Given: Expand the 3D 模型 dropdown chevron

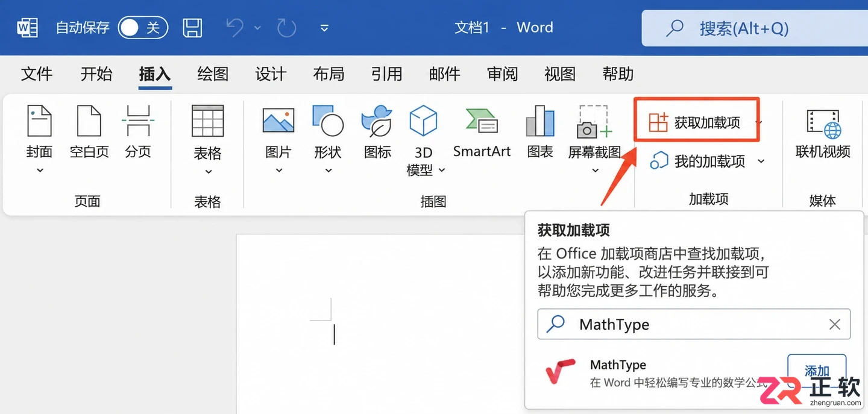Looking at the screenshot, I should tap(442, 171).
